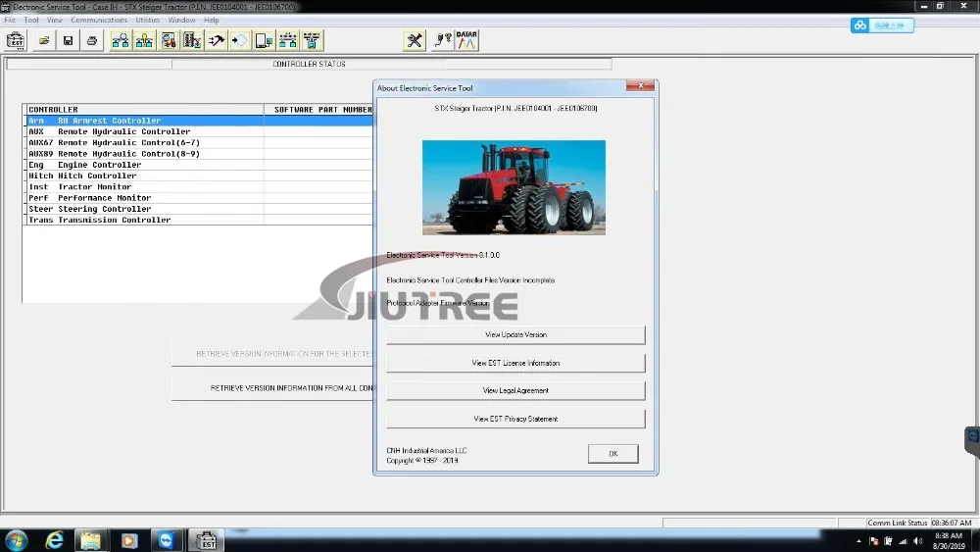The height and width of the screenshot is (552, 980).
Task: Select the Trans Transmission Controller row
Action: [199, 220]
